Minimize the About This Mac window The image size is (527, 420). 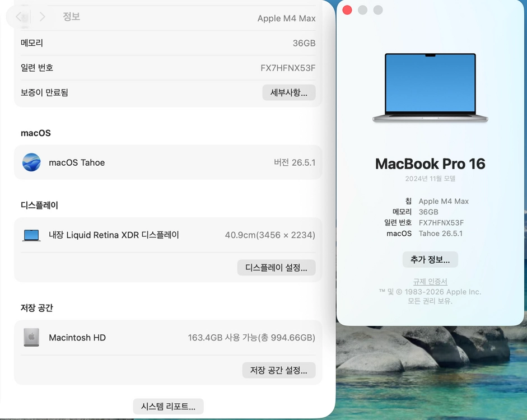(x=363, y=10)
